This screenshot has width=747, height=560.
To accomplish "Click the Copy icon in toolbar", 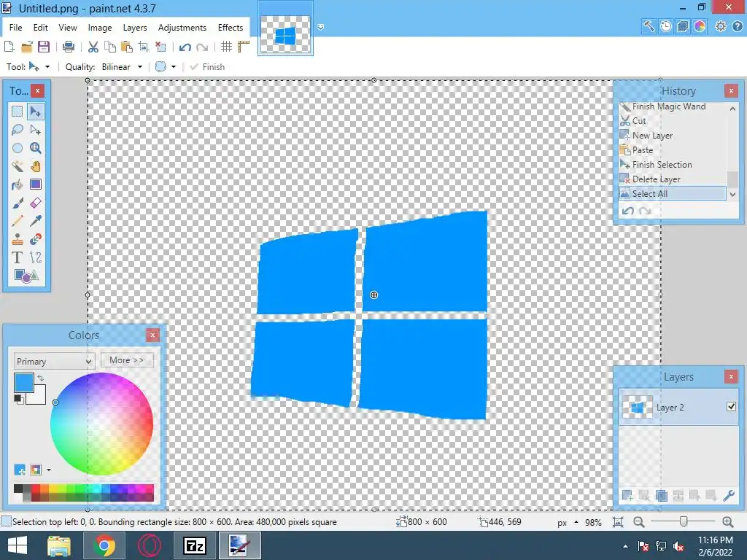I will [110, 47].
